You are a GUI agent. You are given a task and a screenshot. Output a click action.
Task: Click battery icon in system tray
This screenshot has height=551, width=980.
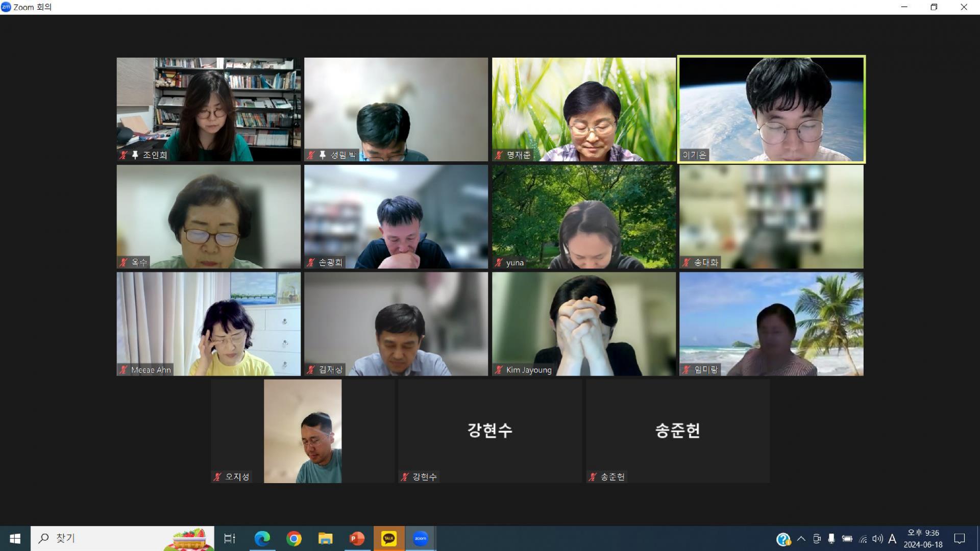[x=847, y=539]
